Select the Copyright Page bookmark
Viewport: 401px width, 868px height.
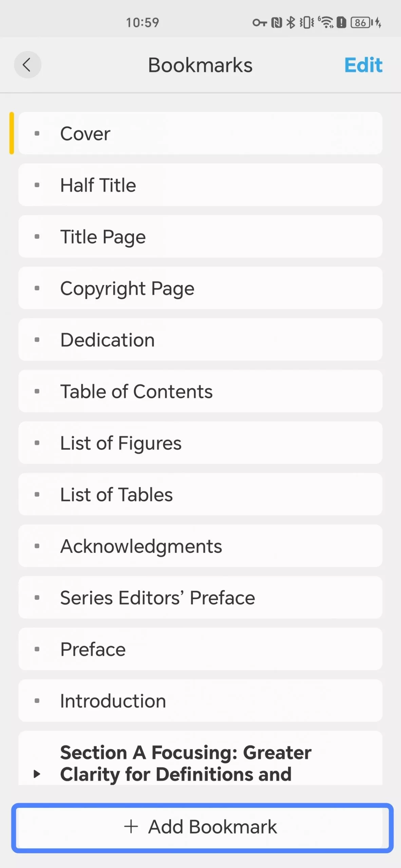[x=200, y=288]
